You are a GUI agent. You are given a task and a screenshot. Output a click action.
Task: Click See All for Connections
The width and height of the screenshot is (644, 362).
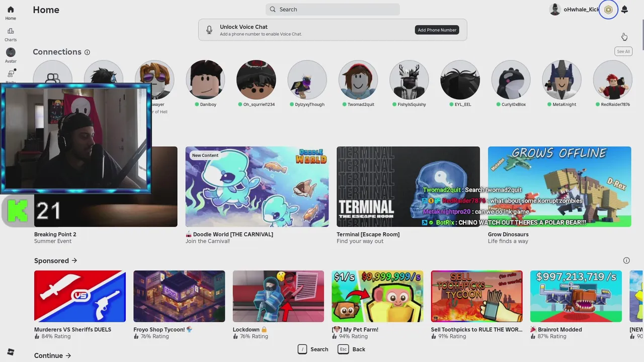point(623,51)
